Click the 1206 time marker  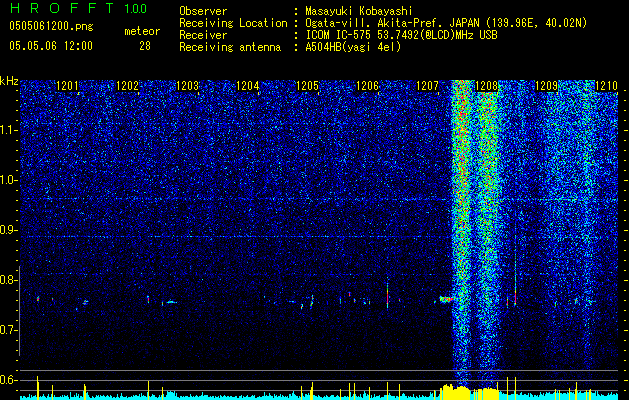[x=367, y=86]
